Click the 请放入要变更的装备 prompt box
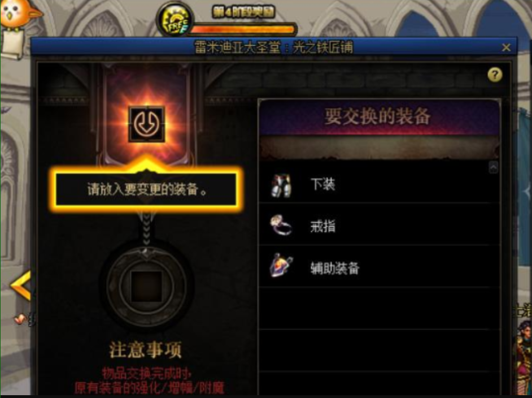 pos(146,189)
